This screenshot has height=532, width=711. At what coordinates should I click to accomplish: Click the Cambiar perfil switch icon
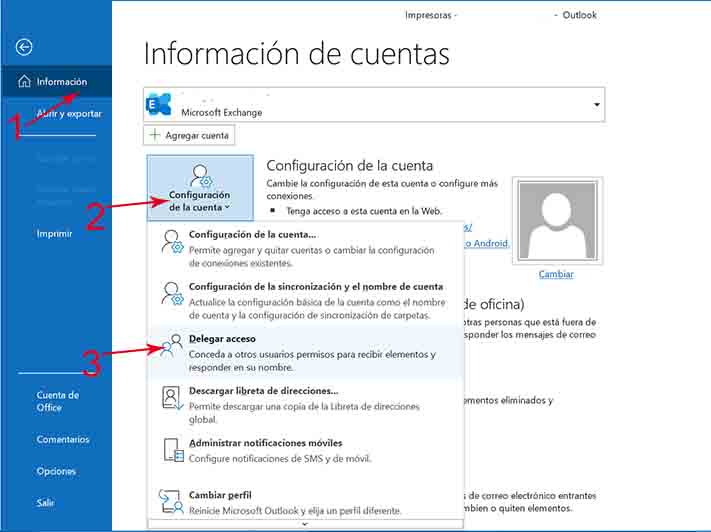tap(171, 502)
